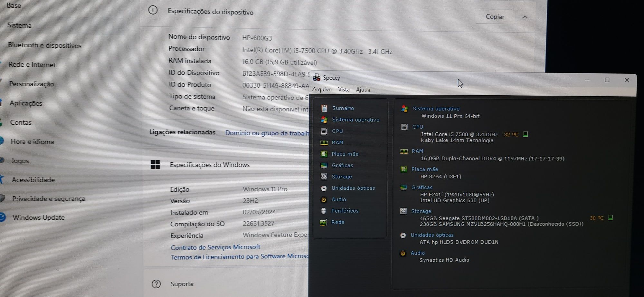644x297 pixels.
Task: Open Jogos settings page
Action: 20,161
